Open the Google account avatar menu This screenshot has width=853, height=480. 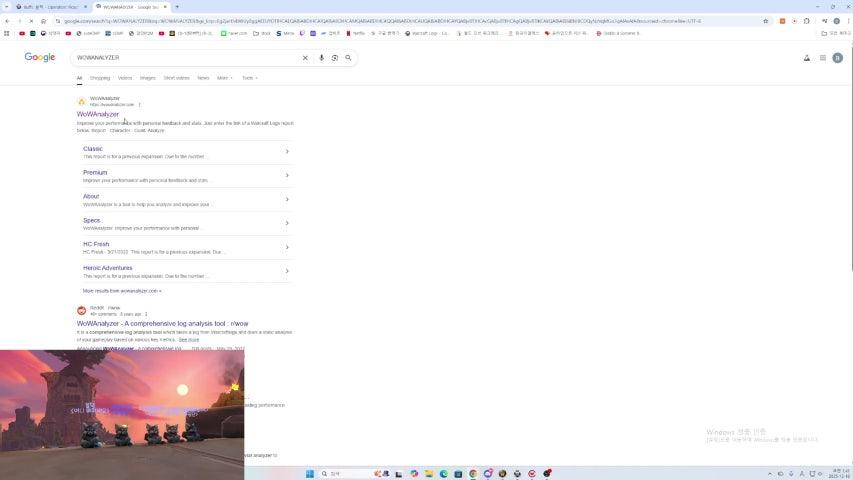(838, 58)
